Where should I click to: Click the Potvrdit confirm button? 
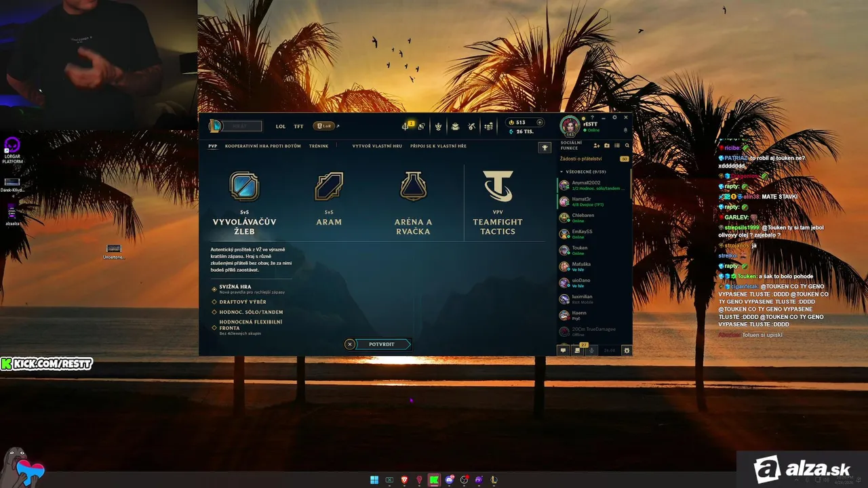[383, 344]
